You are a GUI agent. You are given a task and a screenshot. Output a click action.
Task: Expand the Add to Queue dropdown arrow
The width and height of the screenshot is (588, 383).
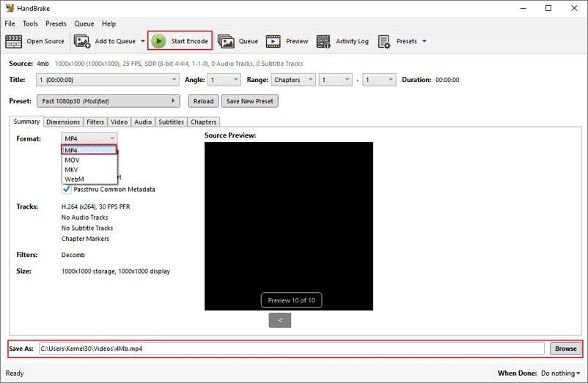point(142,41)
